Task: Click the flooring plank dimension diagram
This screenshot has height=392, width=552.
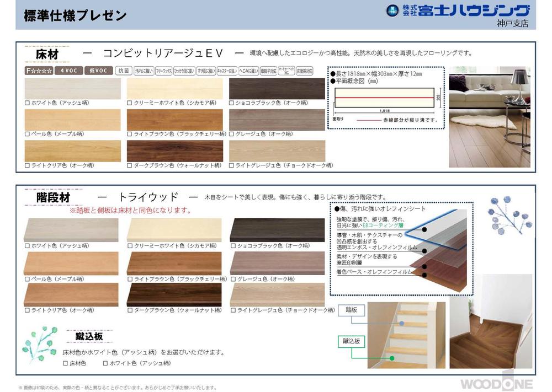Action: click(386, 98)
